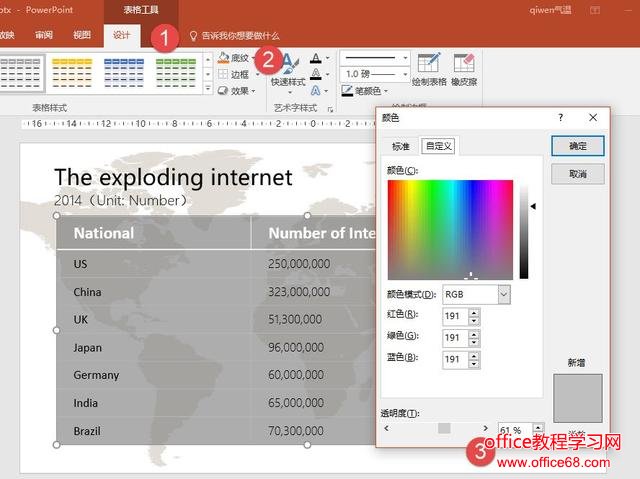Click the China table cell
Image resolution: width=640 pixels, height=479 pixels.
pos(153,292)
